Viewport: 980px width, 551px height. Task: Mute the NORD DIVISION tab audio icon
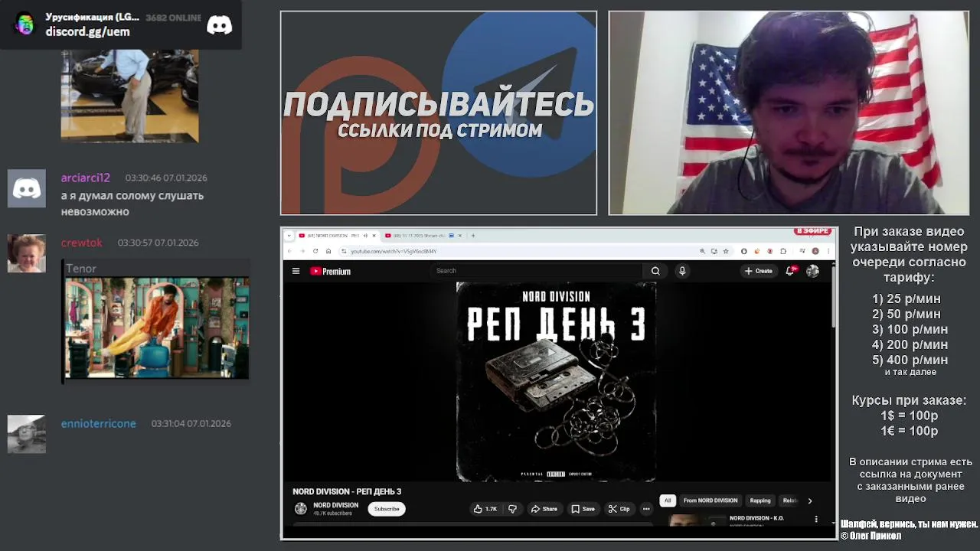(365, 236)
